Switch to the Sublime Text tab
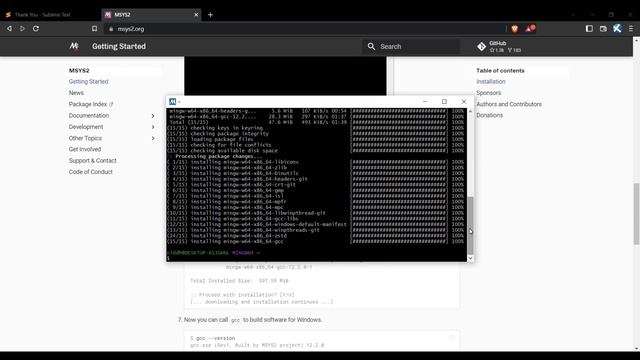 click(x=41, y=15)
